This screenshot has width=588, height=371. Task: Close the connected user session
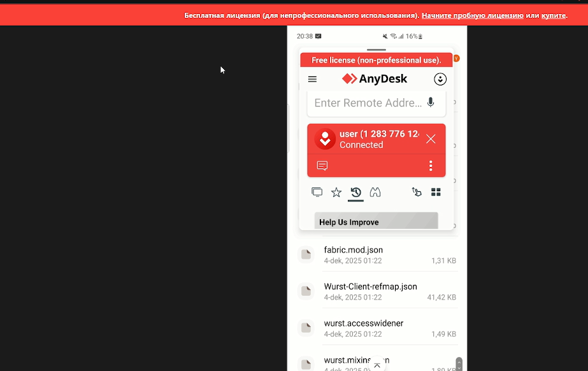[x=431, y=139]
